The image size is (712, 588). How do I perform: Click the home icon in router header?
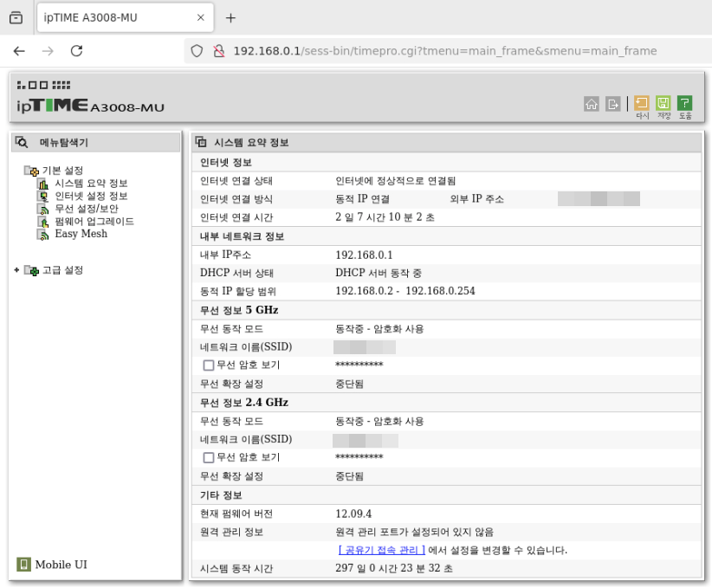click(x=592, y=104)
